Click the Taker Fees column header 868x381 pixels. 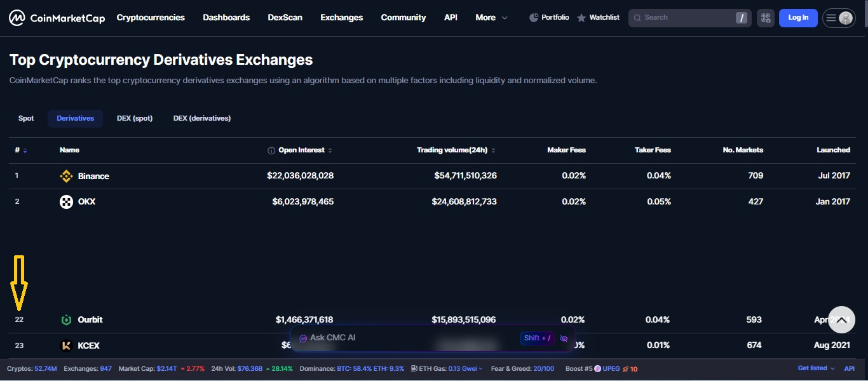pos(653,150)
